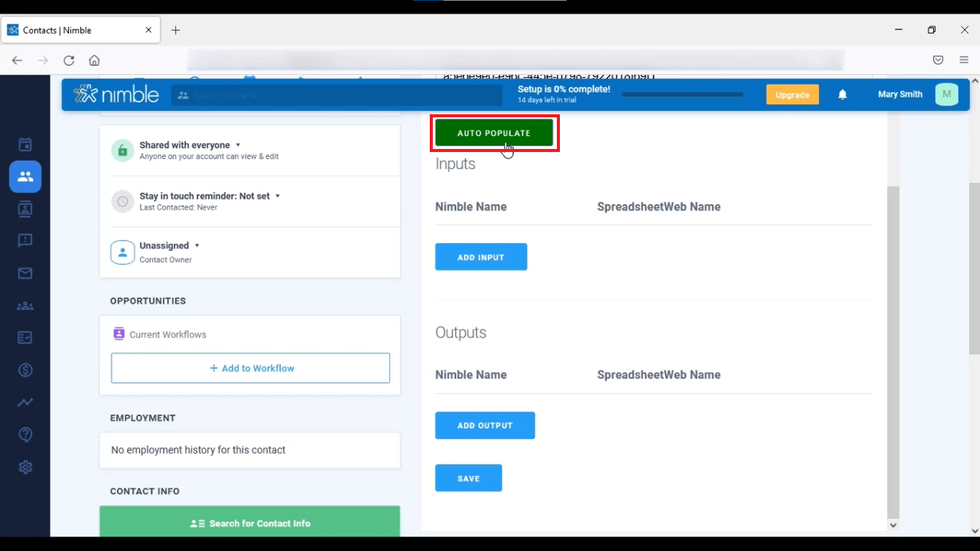Click the Add Input button

481,257
